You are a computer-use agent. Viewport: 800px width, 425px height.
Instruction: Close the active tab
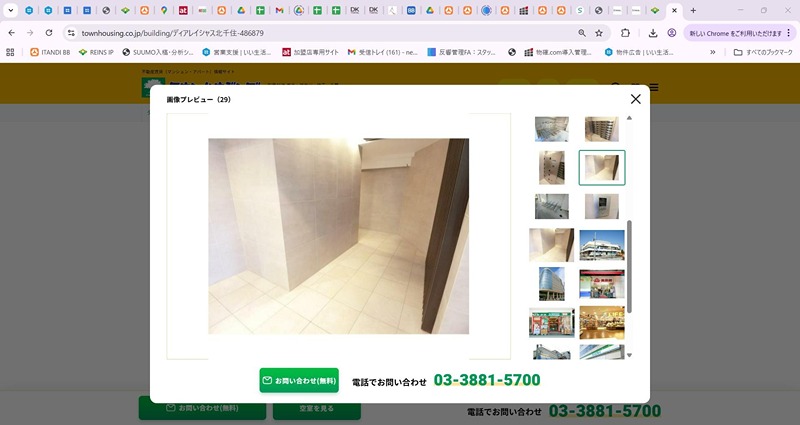674,10
